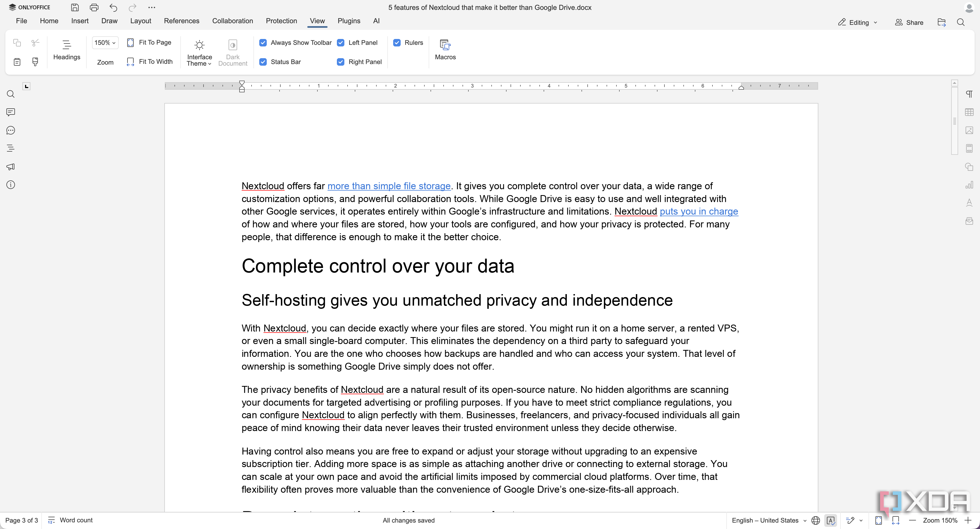Open the Insert tab
The width and height of the screenshot is (980, 529).
[x=80, y=21]
